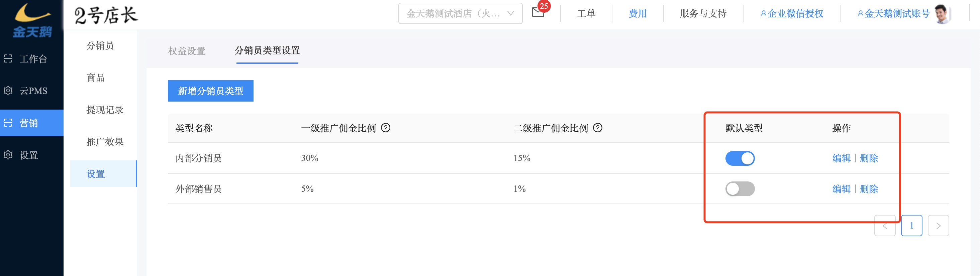Select 提现记录 in the submenu
Screen dimensions: 980x276
point(105,110)
